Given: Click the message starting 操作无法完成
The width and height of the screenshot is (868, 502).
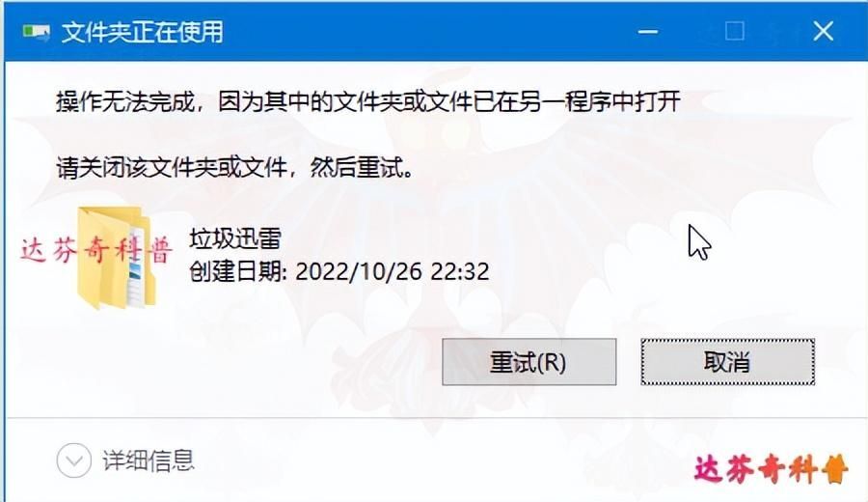Looking at the screenshot, I should [368, 101].
